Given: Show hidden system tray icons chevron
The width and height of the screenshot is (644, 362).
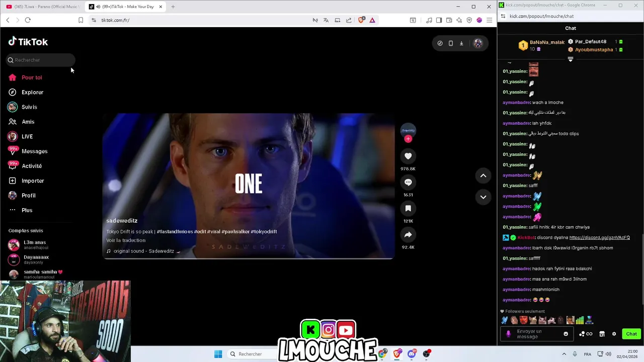Looking at the screenshot, I should pyautogui.click(x=563, y=354).
